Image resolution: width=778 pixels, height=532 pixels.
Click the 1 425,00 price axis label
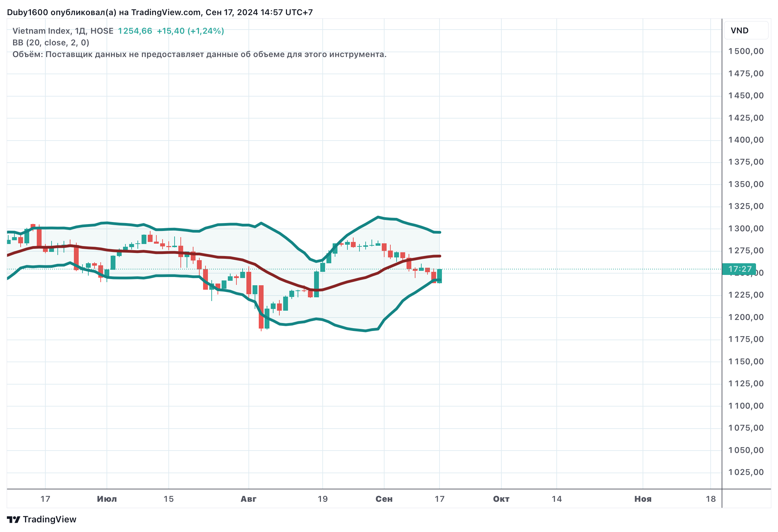tap(746, 118)
